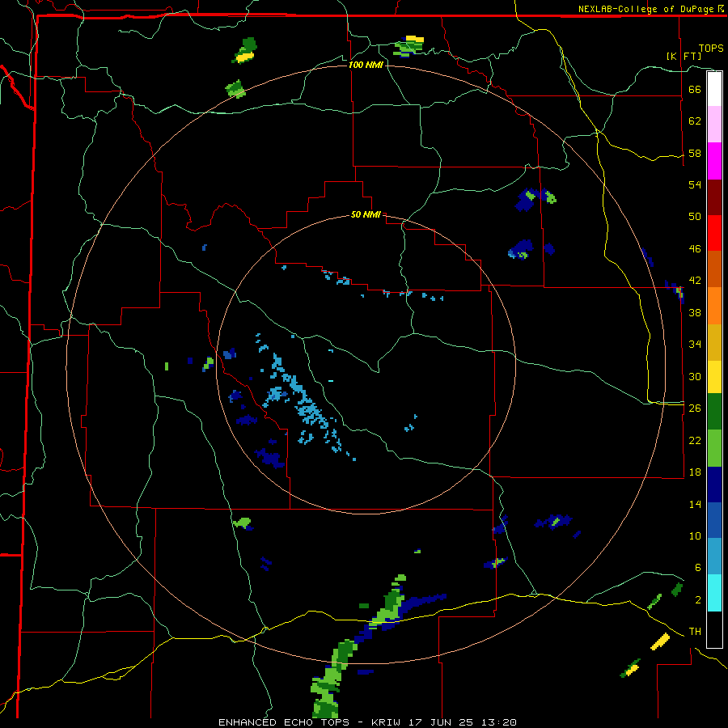Click the dark green legend swatch
Image resolution: width=728 pixels, height=728 pixels.
coord(714,412)
